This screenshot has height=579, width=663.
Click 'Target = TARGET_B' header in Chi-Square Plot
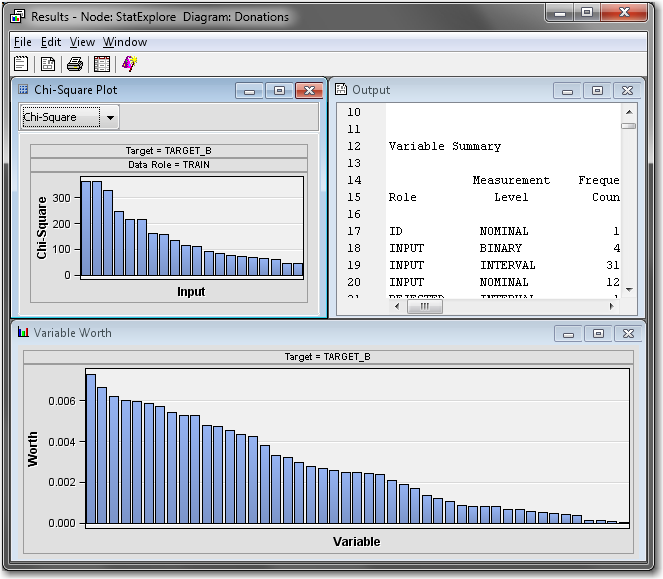169,151
